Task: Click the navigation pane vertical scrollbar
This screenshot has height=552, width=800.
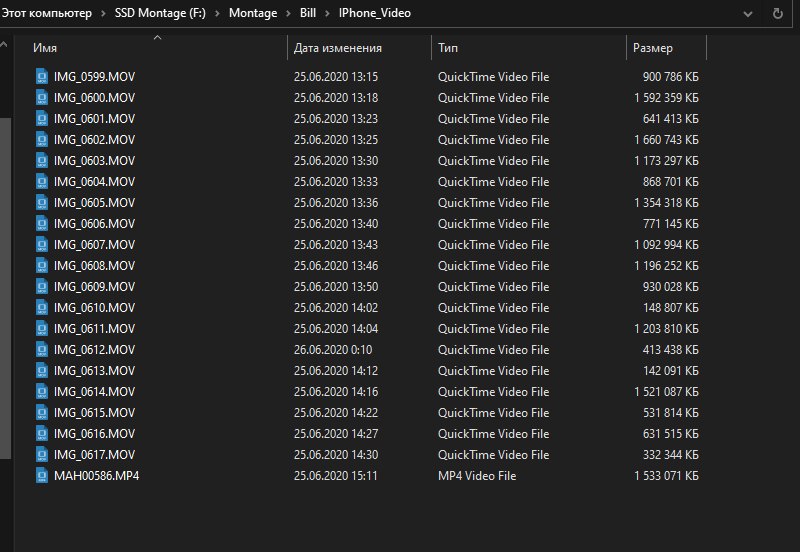Action: click(x=5, y=288)
